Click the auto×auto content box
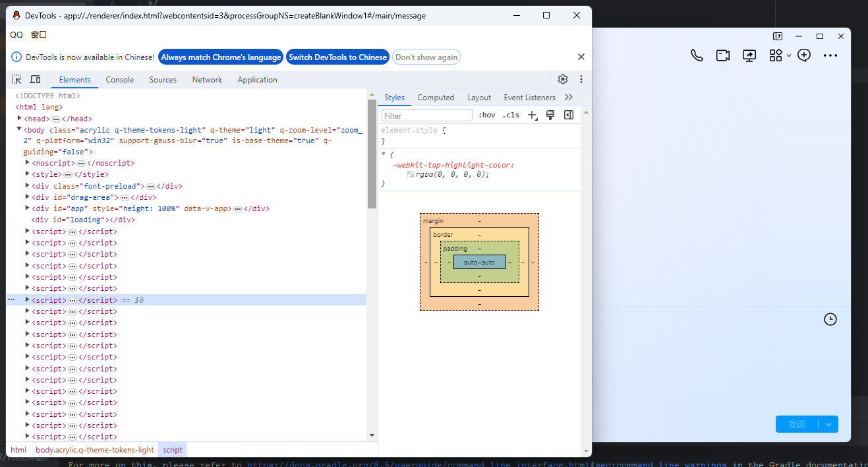This screenshot has width=868, height=467. [479, 262]
